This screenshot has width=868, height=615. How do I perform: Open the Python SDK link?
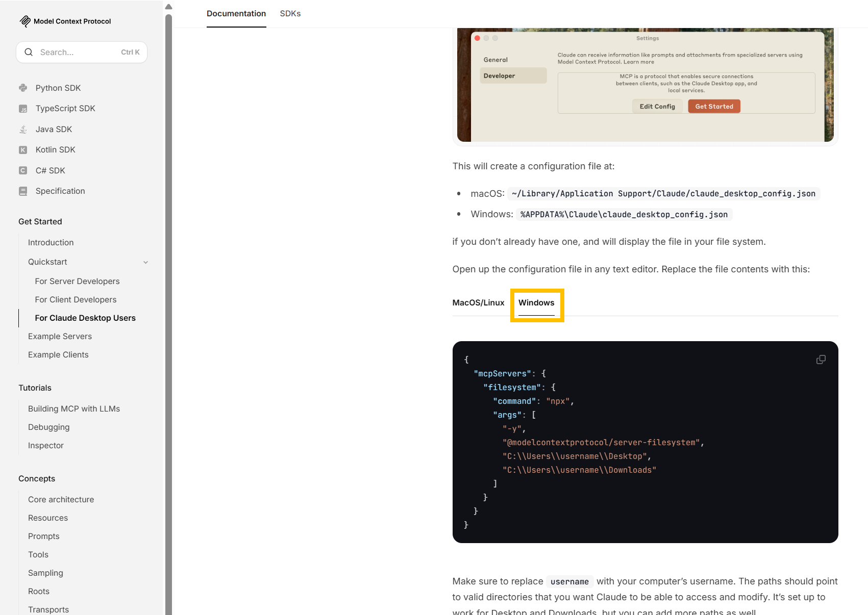pos(58,88)
